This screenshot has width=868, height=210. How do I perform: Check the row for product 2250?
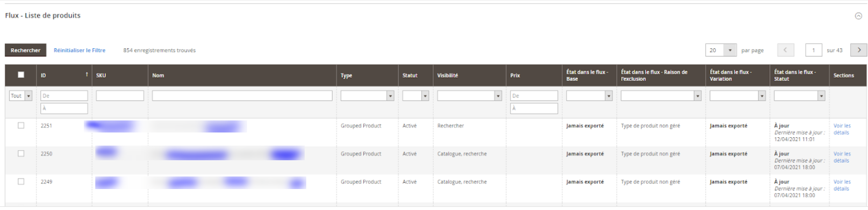tap(21, 153)
